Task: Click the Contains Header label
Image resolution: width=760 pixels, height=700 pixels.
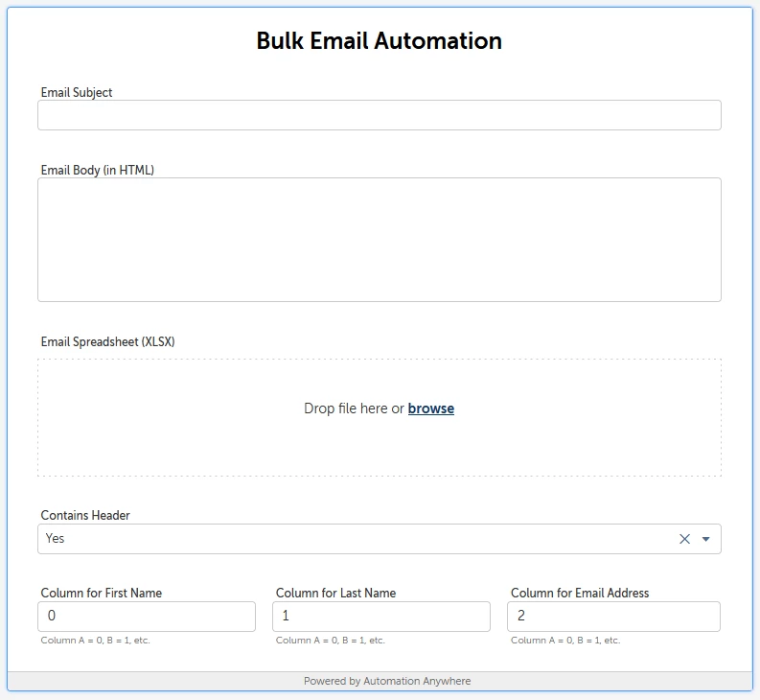Action: pyautogui.click(x=85, y=515)
